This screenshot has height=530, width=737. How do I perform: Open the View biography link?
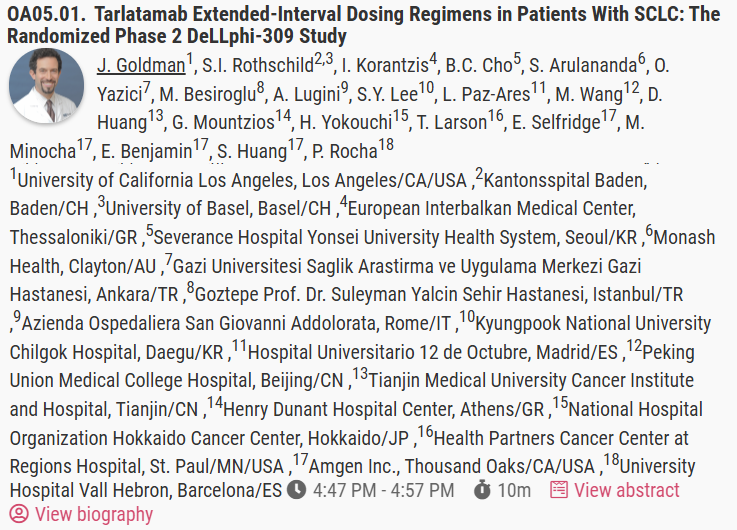pyautogui.click(x=94, y=514)
